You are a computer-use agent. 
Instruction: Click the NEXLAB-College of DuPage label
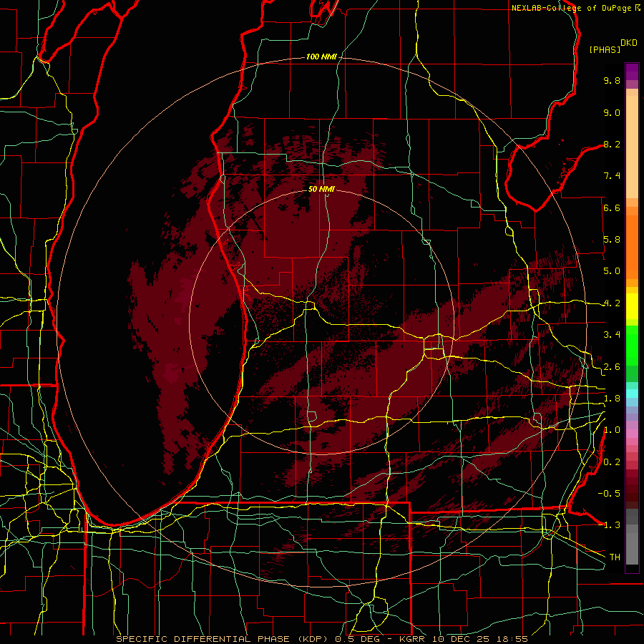click(x=571, y=8)
